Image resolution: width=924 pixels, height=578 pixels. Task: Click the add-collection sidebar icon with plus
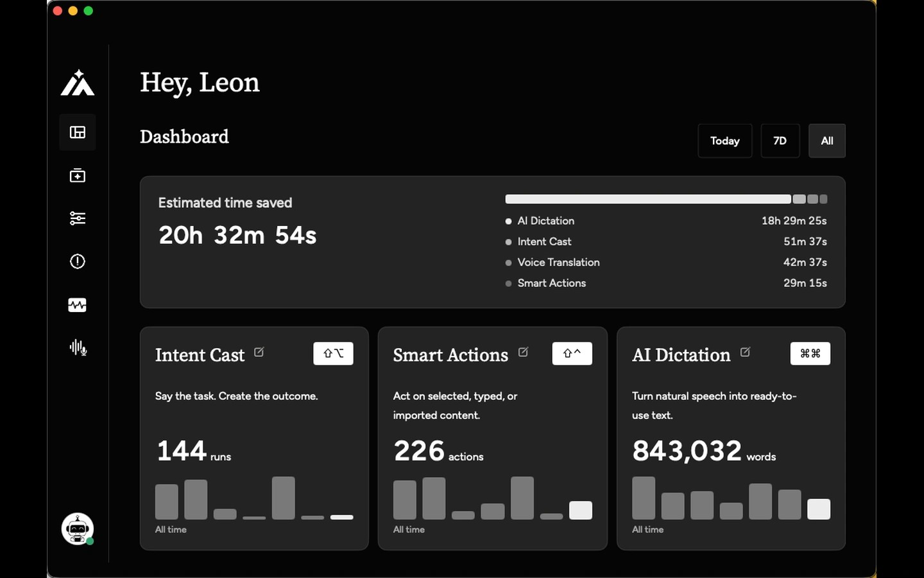(x=78, y=175)
